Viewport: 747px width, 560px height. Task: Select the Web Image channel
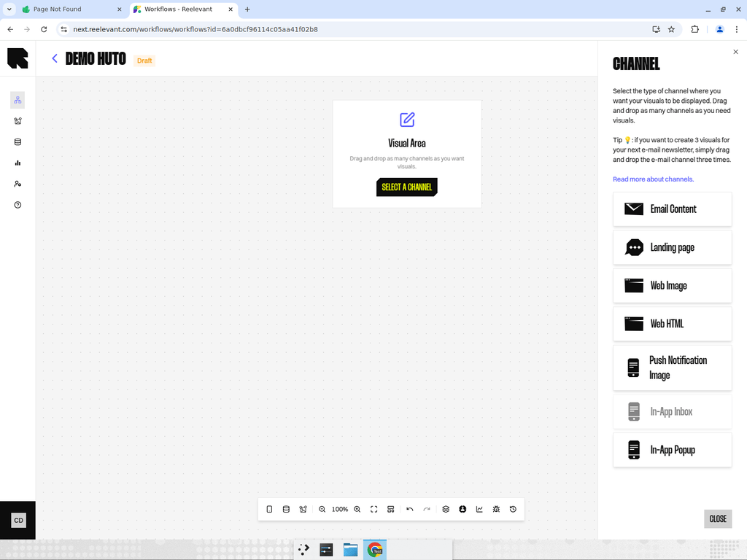pos(672,285)
